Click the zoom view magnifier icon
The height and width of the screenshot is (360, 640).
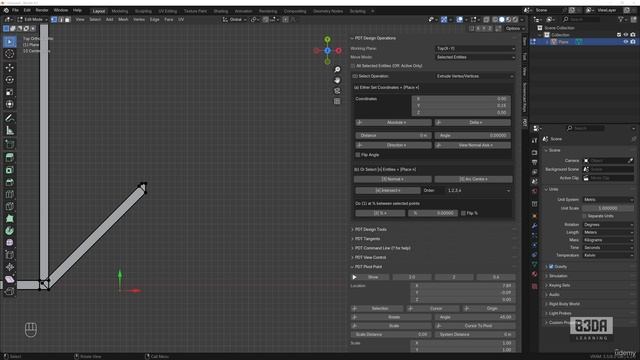pos(337,70)
